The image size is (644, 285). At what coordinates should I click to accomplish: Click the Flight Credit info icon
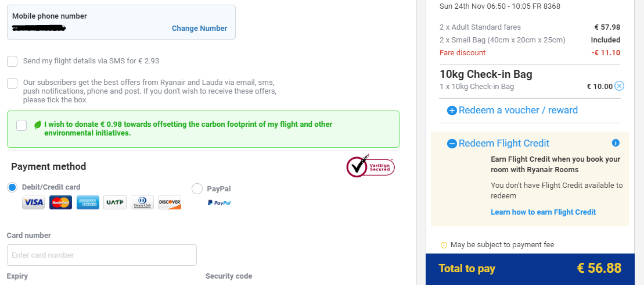point(615,143)
